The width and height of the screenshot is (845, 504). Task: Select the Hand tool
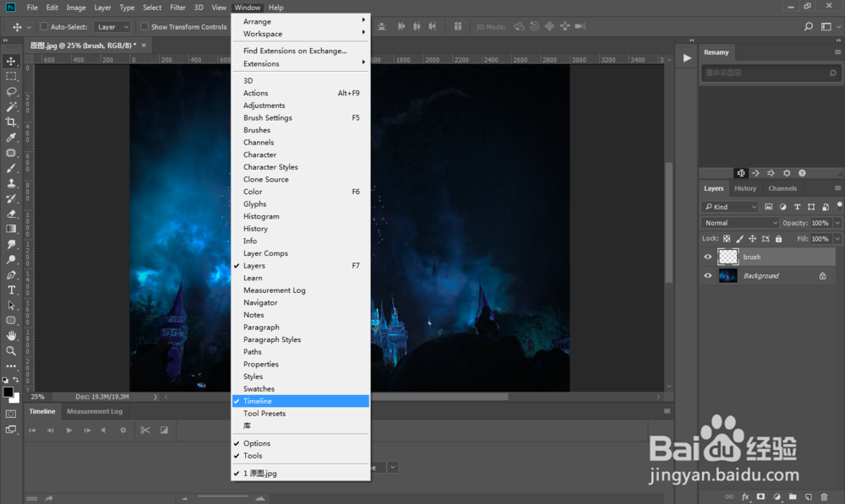11,335
